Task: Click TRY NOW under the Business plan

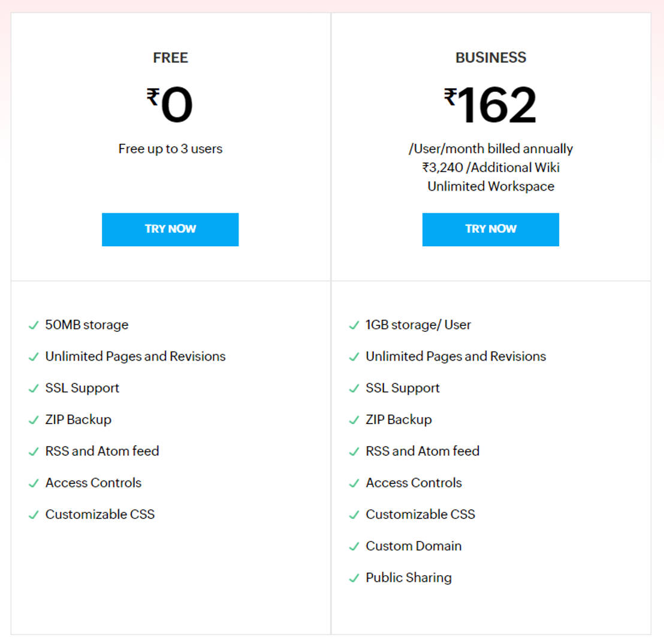Action: coord(491,229)
